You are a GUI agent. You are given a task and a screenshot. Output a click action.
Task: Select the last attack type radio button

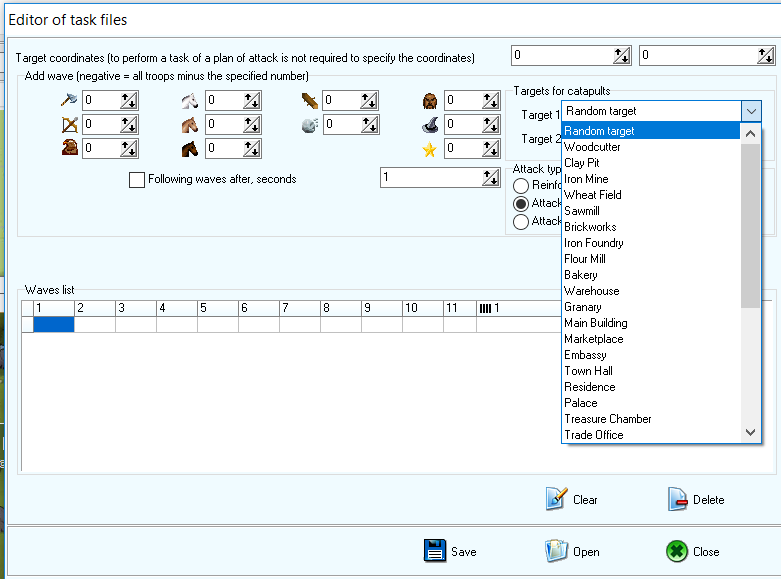[x=520, y=222]
